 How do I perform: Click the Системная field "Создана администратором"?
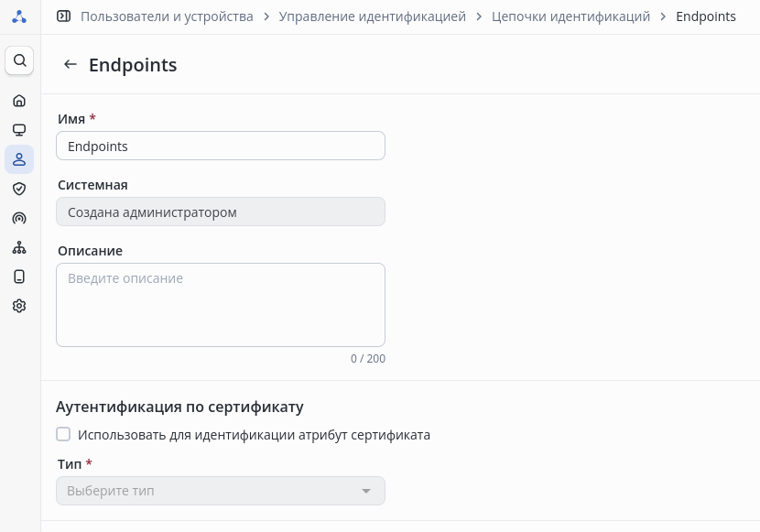pos(220,212)
